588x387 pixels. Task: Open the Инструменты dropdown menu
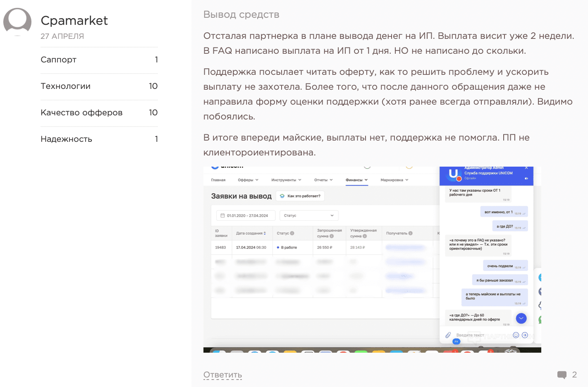[x=286, y=180]
